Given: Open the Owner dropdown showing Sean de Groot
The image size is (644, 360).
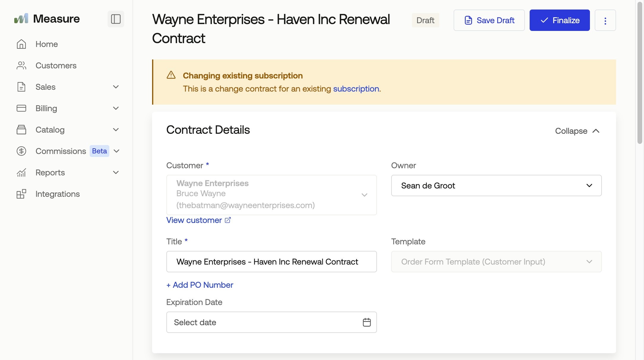Looking at the screenshot, I should tap(496, 185).
